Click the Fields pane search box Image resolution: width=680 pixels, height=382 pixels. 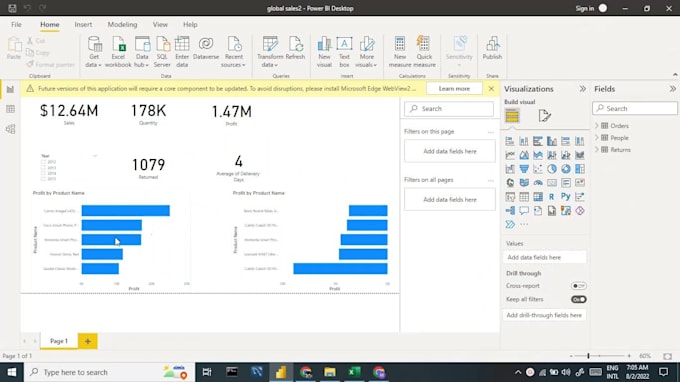(635, 108)
